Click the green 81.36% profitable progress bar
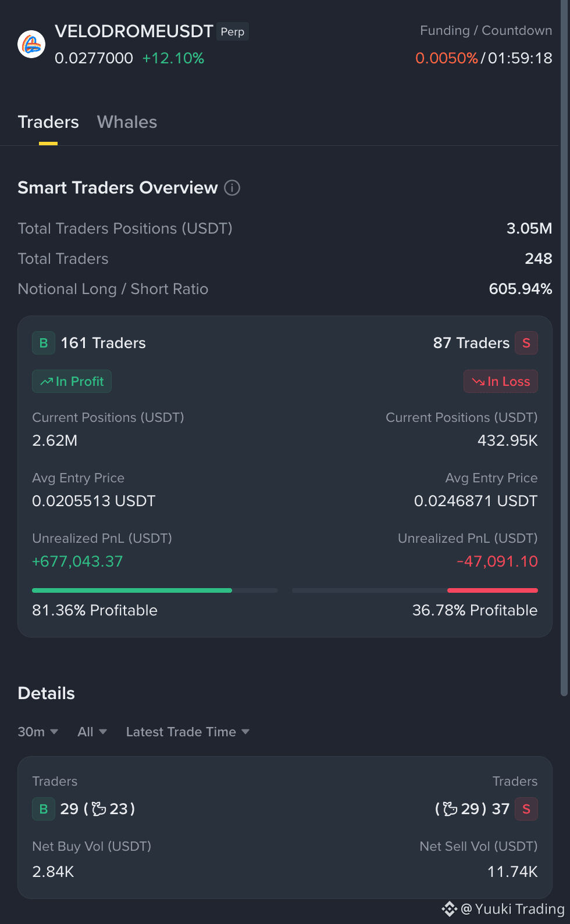Image resolution: width=570 pixels, height=924 pixels. [x=132, y=590]
